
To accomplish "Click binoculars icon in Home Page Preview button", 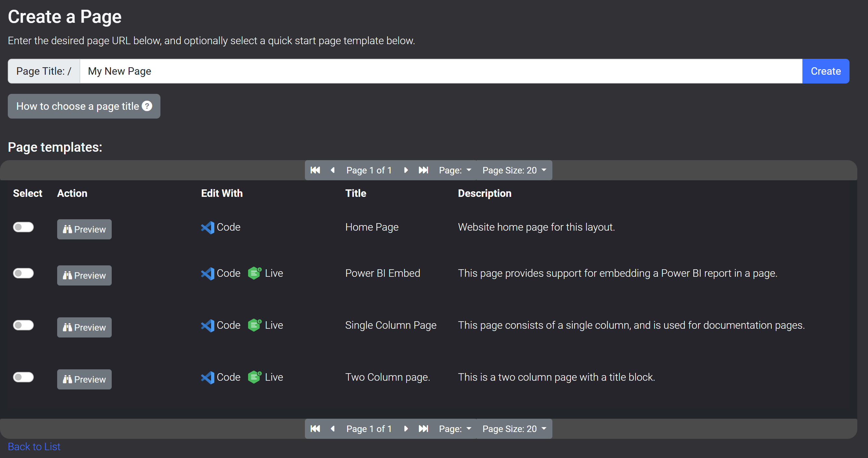I will pyautogui.click(x=68, y=229).
